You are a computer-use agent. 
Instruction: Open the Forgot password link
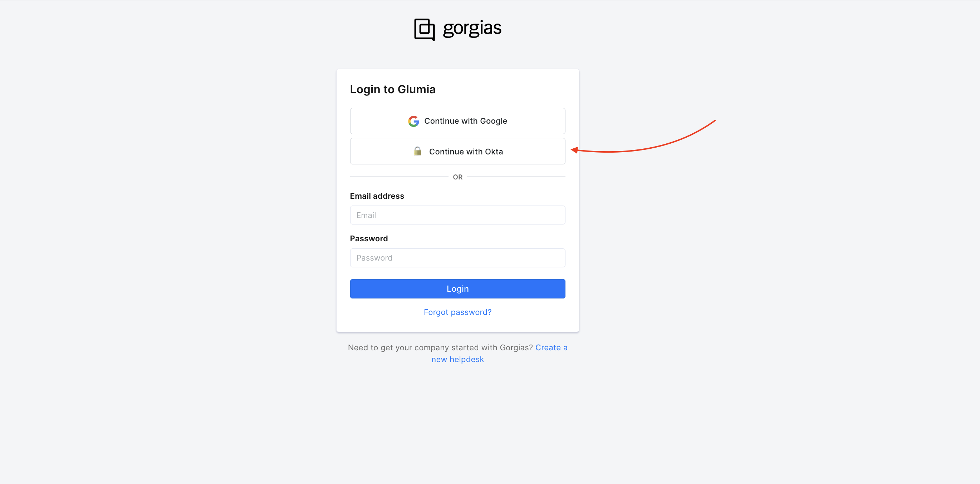click(458, 312)
